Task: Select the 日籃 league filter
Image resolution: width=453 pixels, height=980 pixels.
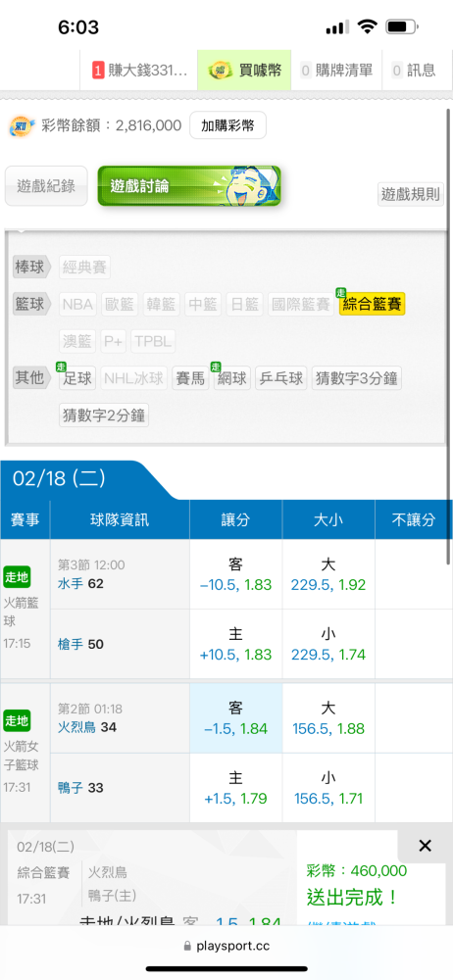Action: [x=245, y=305]
